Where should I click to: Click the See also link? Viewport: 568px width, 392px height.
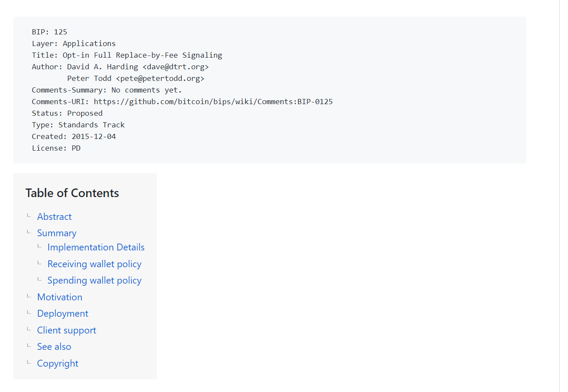[x=54, y=346]
